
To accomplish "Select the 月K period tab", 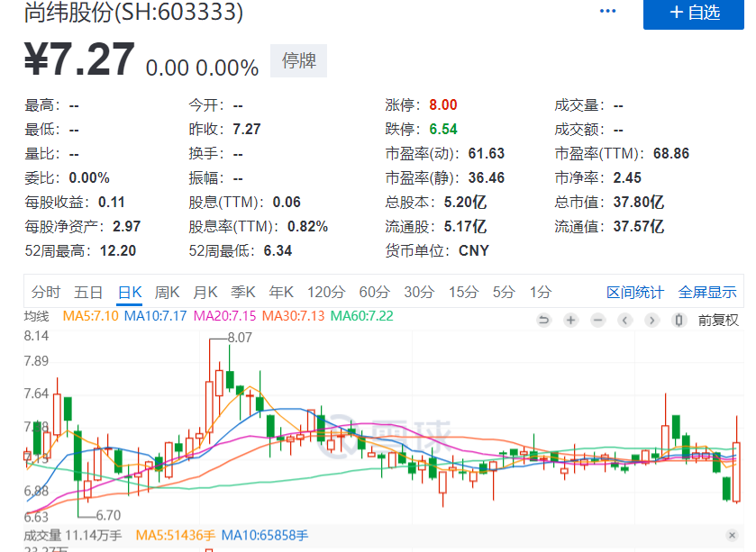I will click(205, 292).
